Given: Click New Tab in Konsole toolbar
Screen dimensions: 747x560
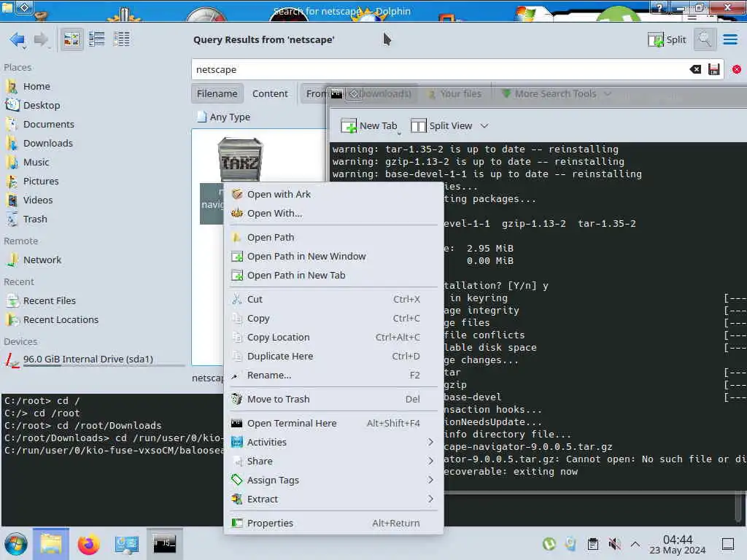Looking at the screenshot, I should coord(369,125).
